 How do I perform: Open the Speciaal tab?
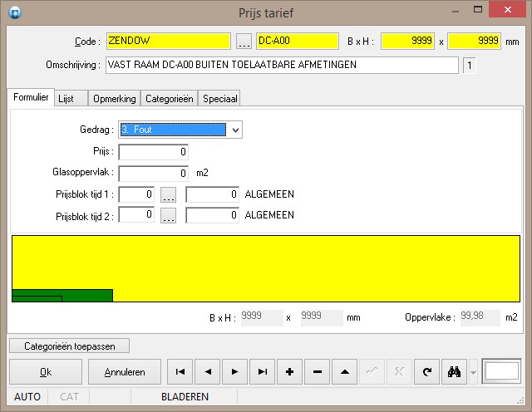(219, 99)
